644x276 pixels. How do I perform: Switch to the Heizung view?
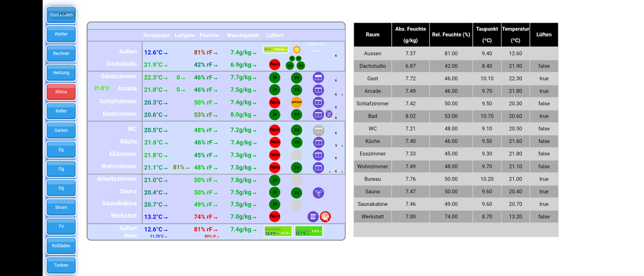click(x=61, y=72)
